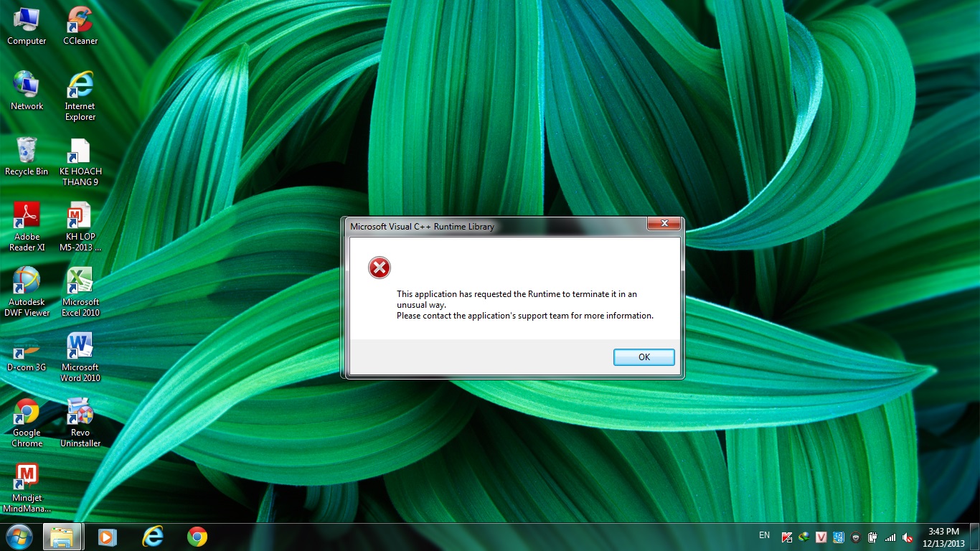
Task: Select the Computer desktop icon
Action: (x=27, y=27)
